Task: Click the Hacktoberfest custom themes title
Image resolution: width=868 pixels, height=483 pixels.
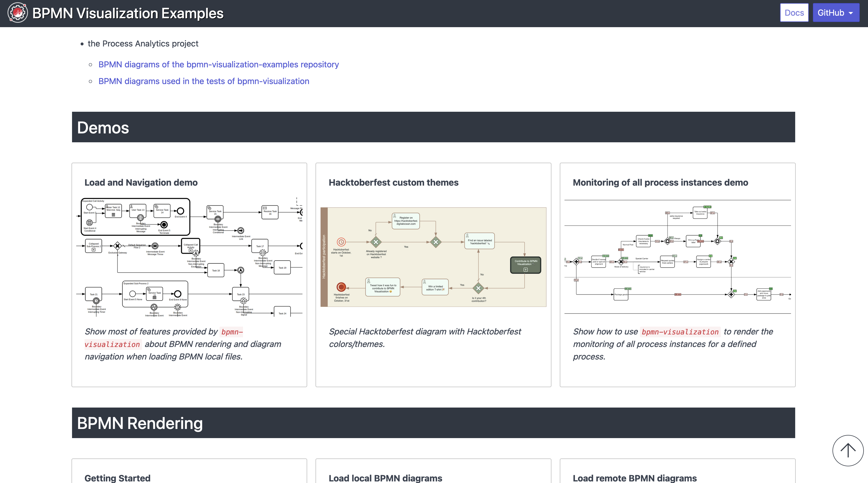Action: tap(393, 182)
